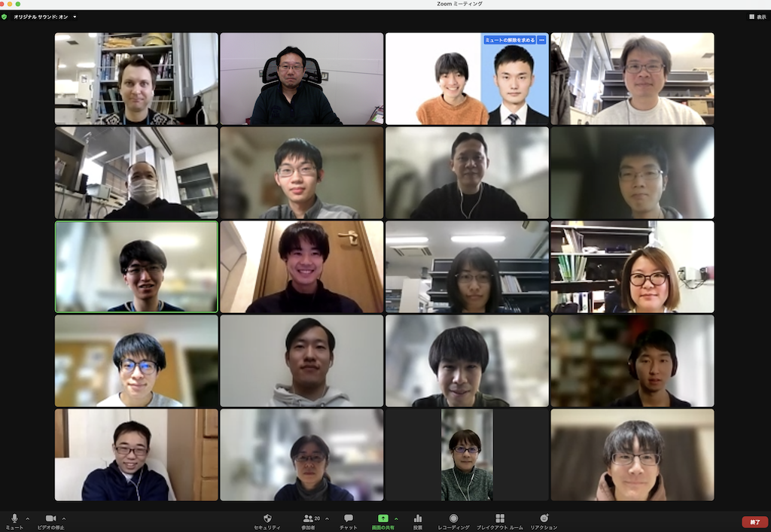The image size is (771, 532).
Task: Stop video with the camera icon
Action: tap(50, 518)
